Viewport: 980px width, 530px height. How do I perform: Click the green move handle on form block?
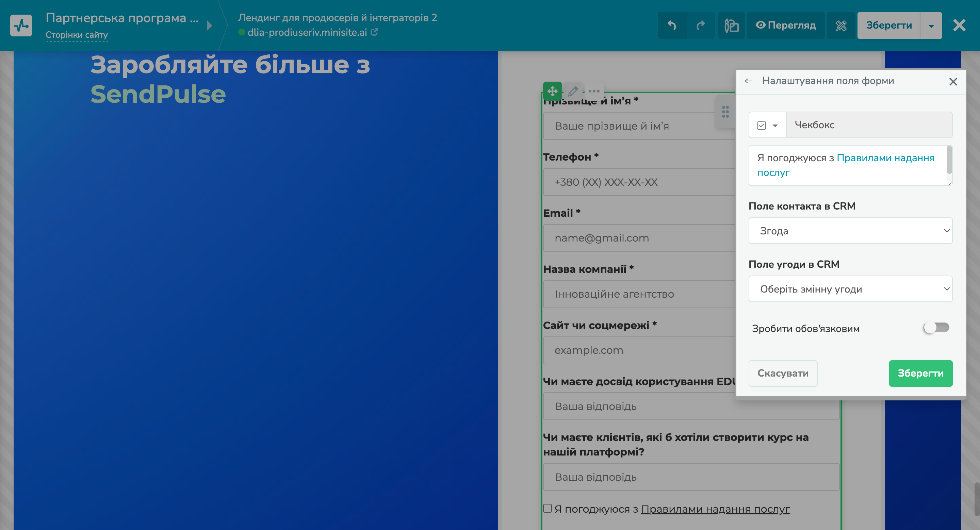552,91
